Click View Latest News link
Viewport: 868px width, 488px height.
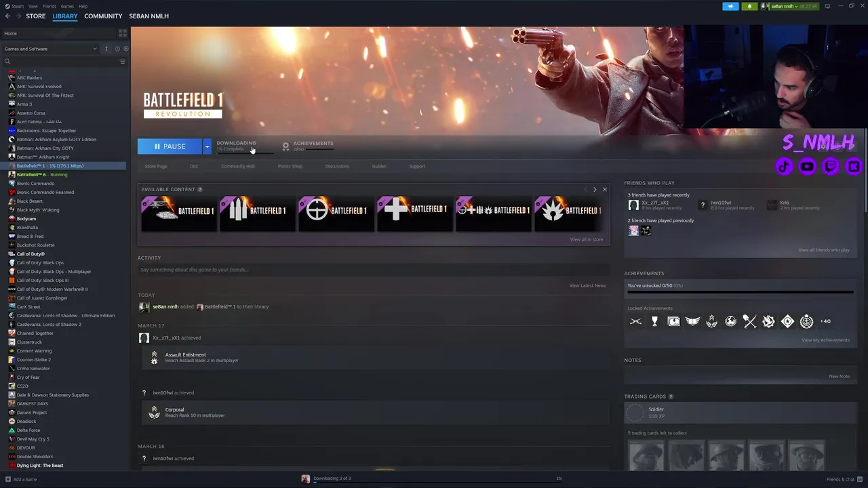pos(587,285)
